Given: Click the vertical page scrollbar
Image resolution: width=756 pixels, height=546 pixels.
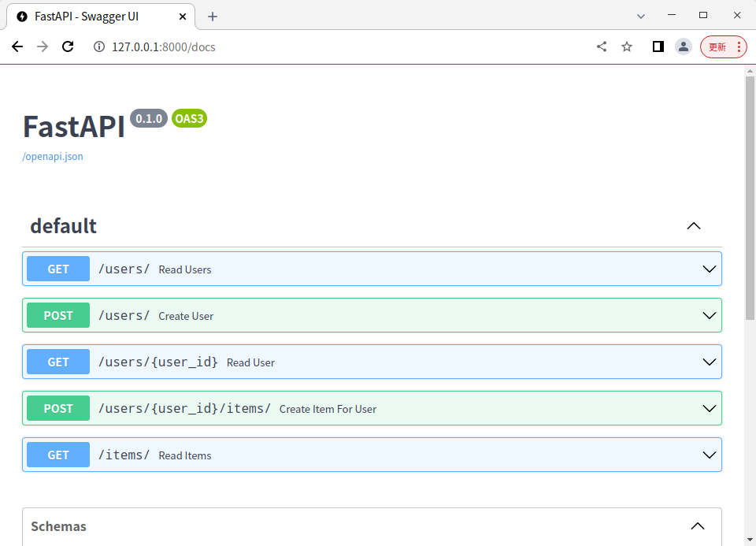Looking at the screenshot, I should (x=750, y=197).
